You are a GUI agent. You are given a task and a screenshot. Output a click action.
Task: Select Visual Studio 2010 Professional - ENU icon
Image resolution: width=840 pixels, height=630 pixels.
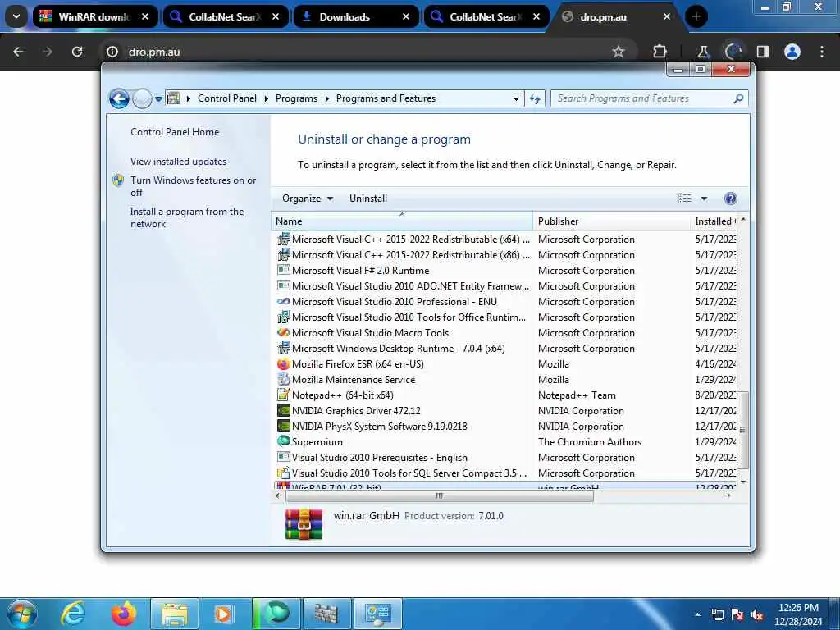[283, 302]
